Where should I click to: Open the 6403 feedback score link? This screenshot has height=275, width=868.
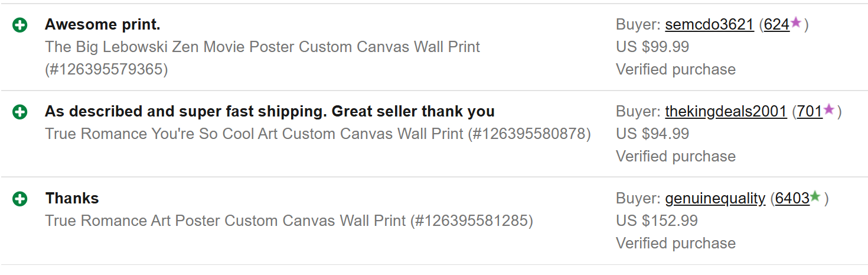click(x=792, y=198)
